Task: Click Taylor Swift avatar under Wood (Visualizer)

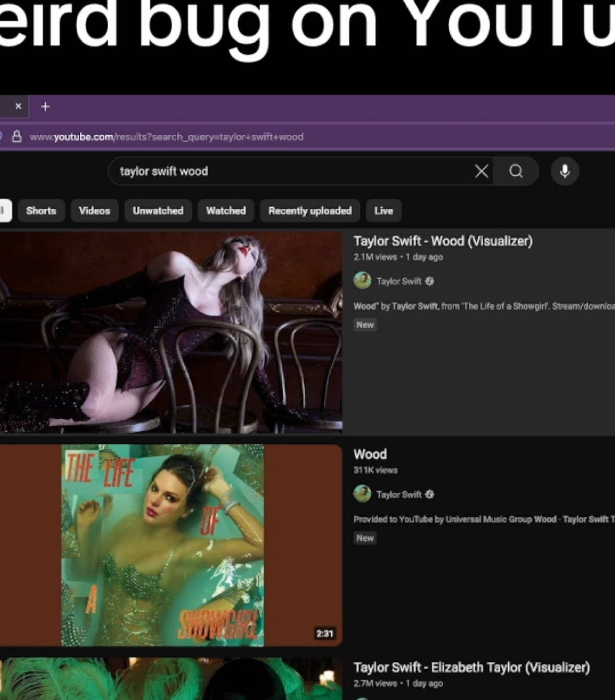Action: pyautogui.click(x=363, y=281)
